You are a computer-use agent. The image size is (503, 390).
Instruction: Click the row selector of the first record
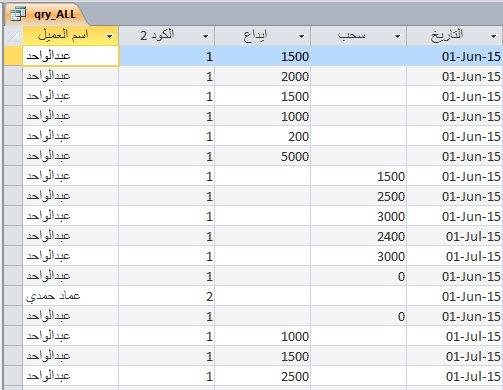(13, 56)
